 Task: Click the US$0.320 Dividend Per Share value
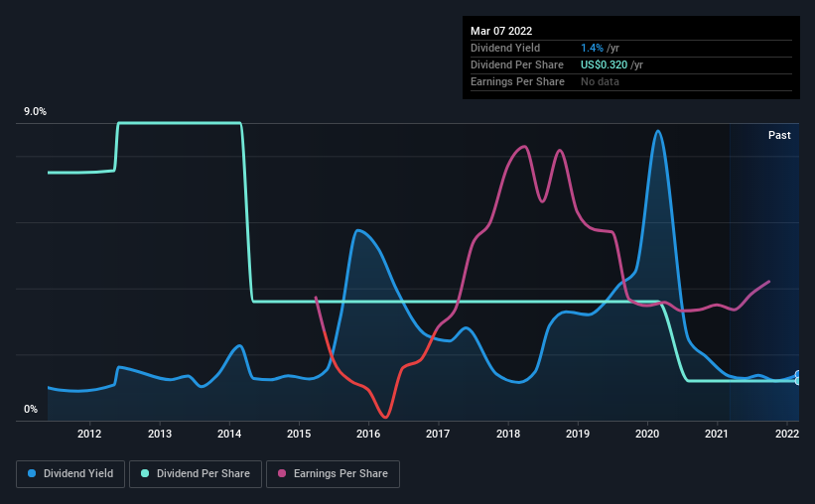coord(604,64)
